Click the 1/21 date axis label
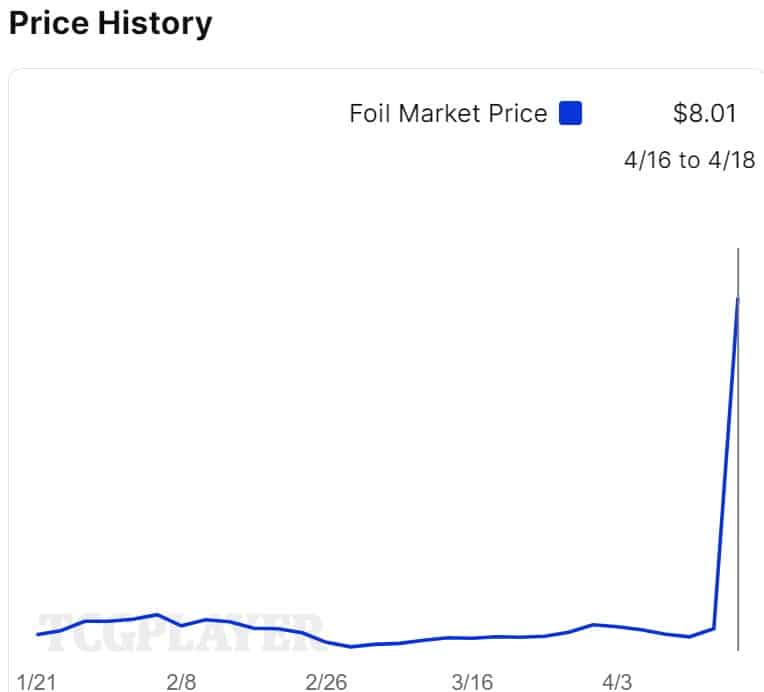764x692 pixels. tap(38, 681)
